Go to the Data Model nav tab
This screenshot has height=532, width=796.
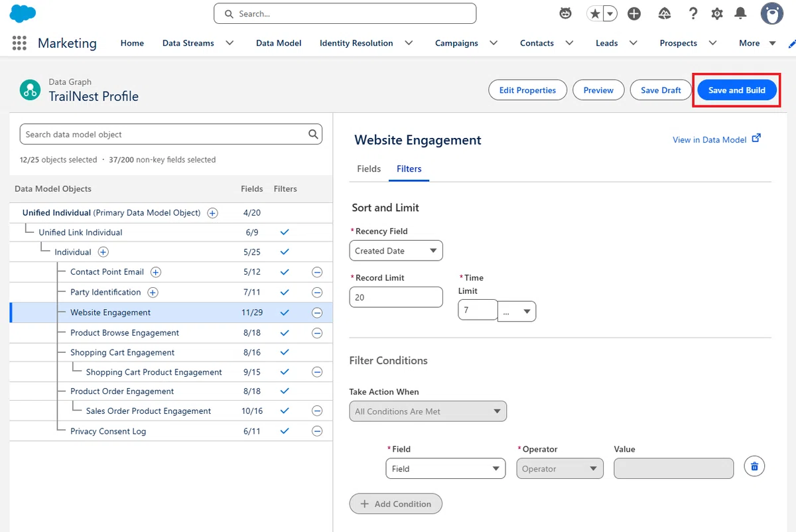point(279,43)
